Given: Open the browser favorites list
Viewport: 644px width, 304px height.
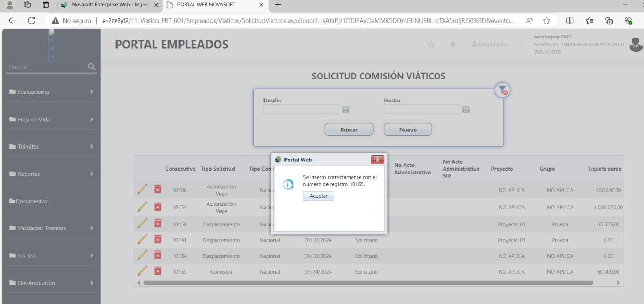Looking at the screenshot, I should point(589,20).
